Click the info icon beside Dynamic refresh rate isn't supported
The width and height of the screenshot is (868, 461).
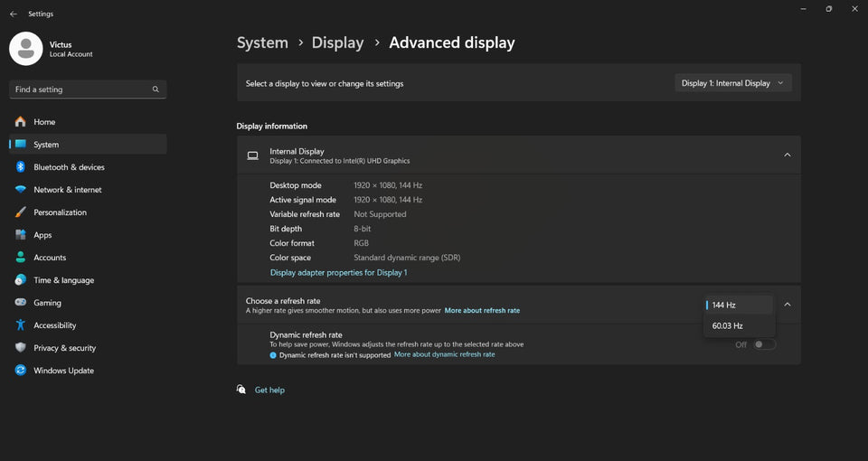pos(273,355)
